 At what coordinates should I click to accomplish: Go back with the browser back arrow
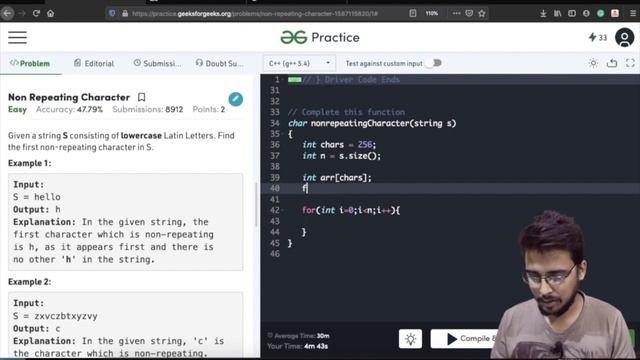[x=7, y=13]
